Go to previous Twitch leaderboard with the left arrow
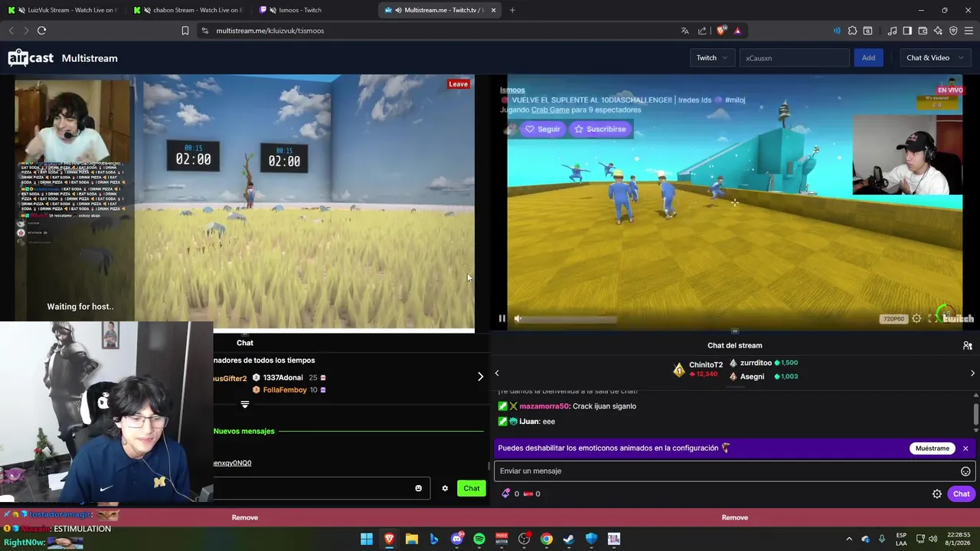Image resolution: width=980 pixels, height=551 pixels. [x=496, y=373]
